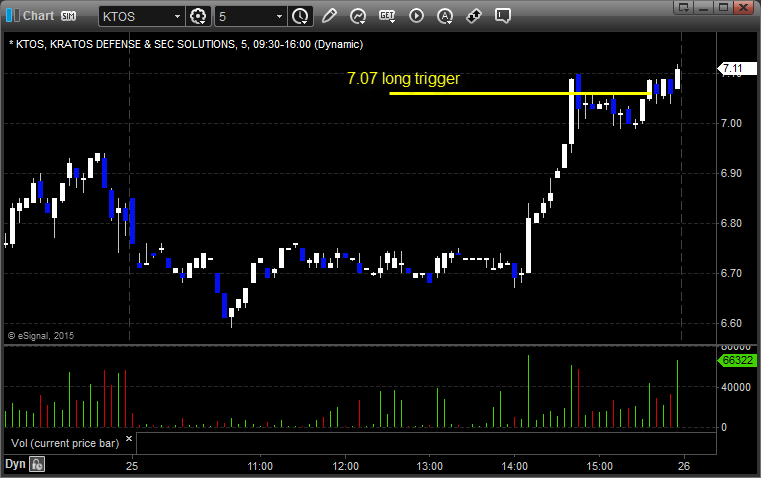The height and width of the screenshot is (478, 761).
Task: Click the 7.00 price axis label
Action: coord(731,123)
